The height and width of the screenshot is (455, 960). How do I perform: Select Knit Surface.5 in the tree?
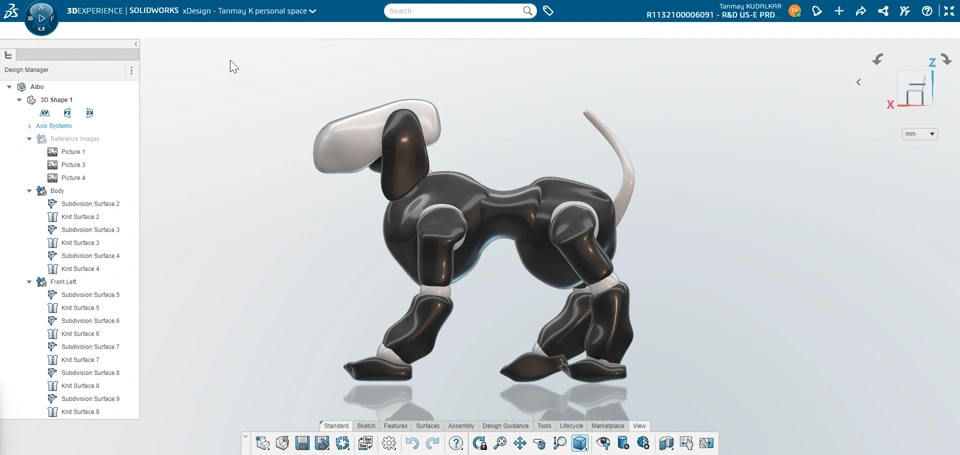click(x=80, y=308)
